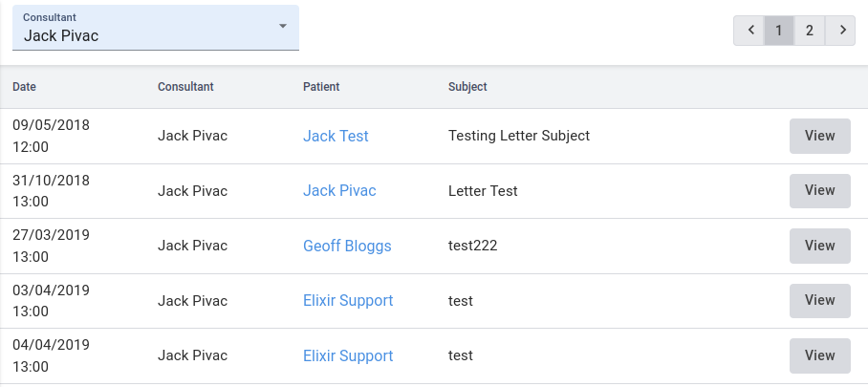View the Testing Letter Subject letter
This screenshot has height=387, width=868.
click(x=819, y=136)
